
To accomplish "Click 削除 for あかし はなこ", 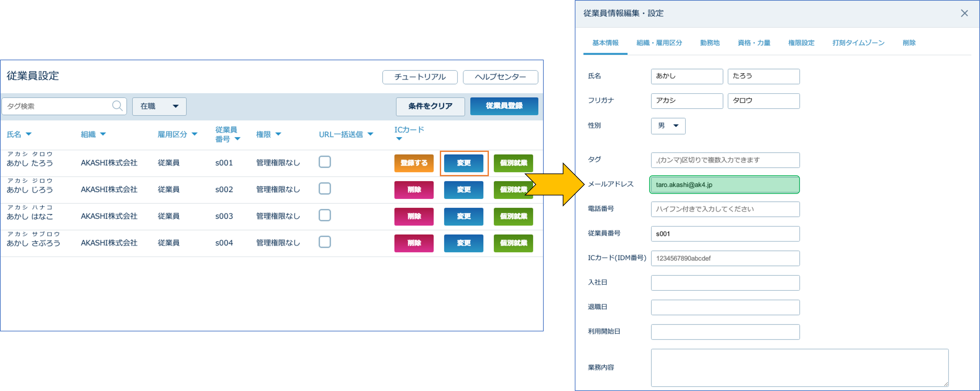I will pyautogui.click(x=414, y=216).
